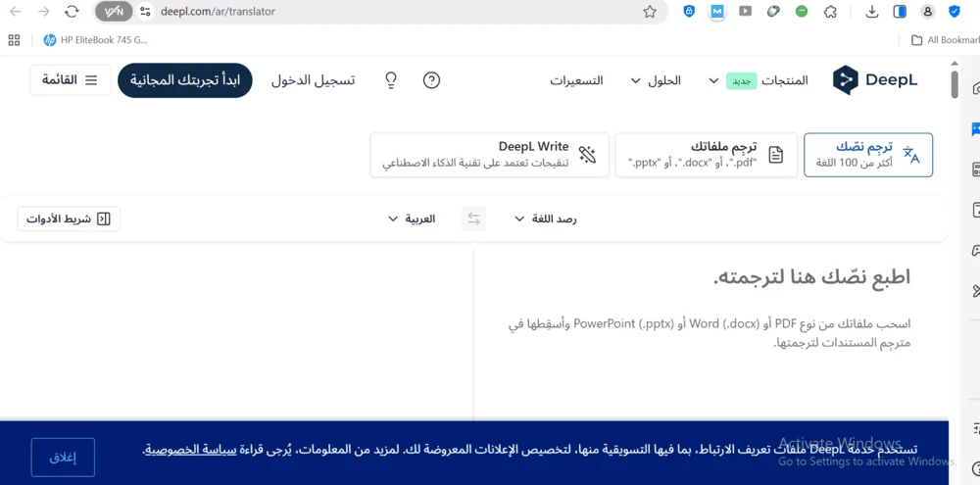Open the browser downloads icon
The height and width of the screenshot is (485, 980).
872,11
